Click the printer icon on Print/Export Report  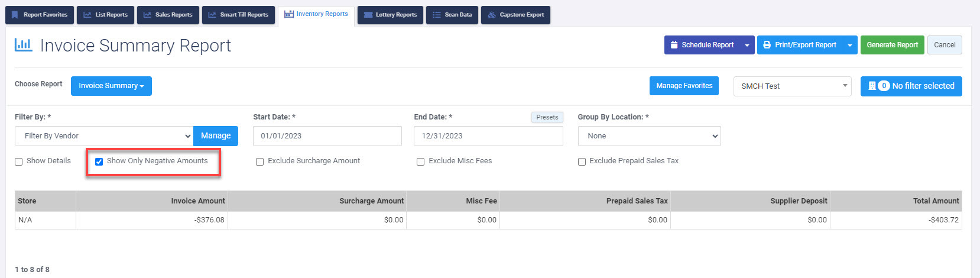(767, 45)
